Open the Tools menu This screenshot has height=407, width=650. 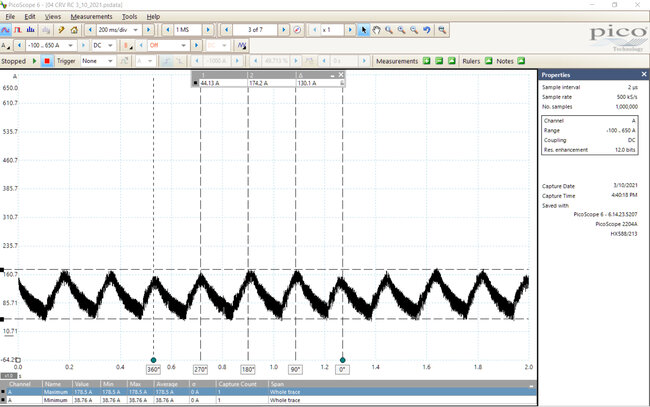tap(130, 17)
